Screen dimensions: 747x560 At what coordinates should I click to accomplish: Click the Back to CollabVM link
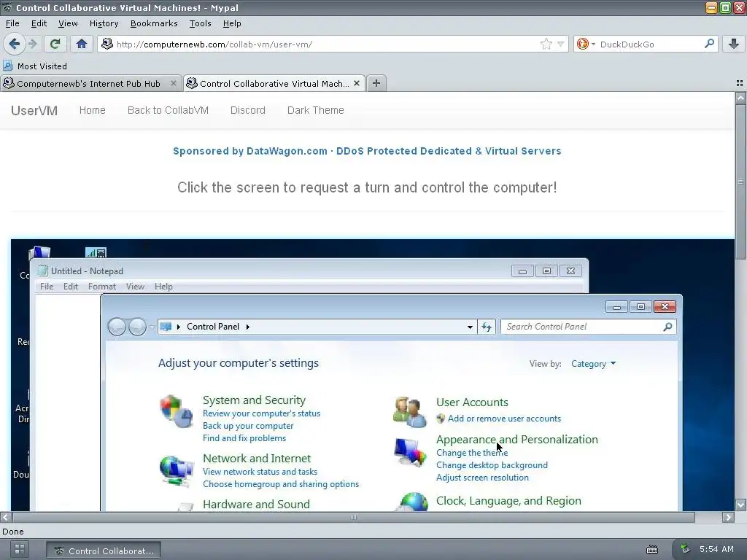tap(168, 110)
